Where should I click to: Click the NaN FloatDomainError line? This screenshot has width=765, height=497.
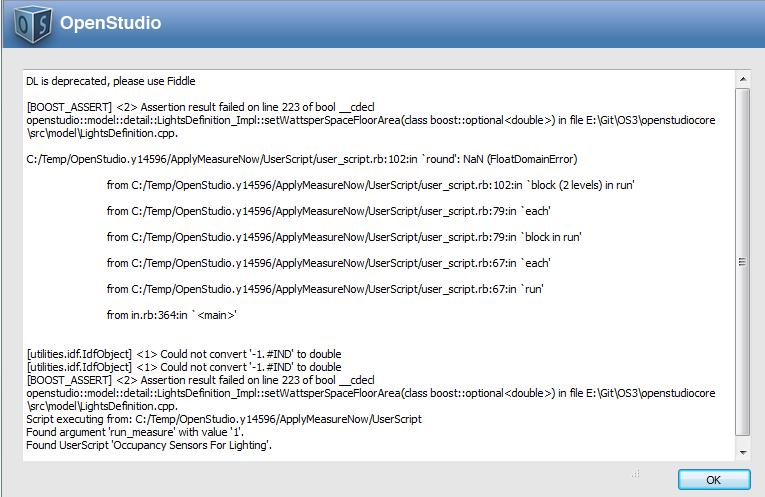pyautogui.click(x=302, y=159)
